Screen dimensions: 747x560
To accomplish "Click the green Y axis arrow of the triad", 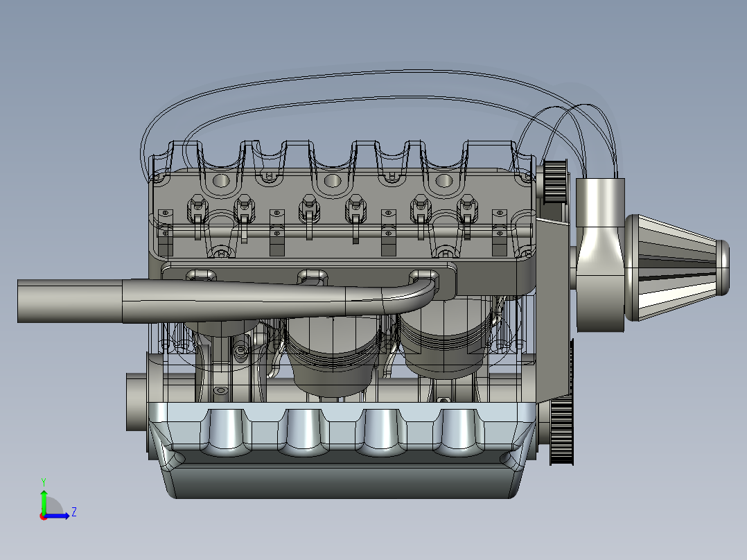I will [x=44, y=502].
